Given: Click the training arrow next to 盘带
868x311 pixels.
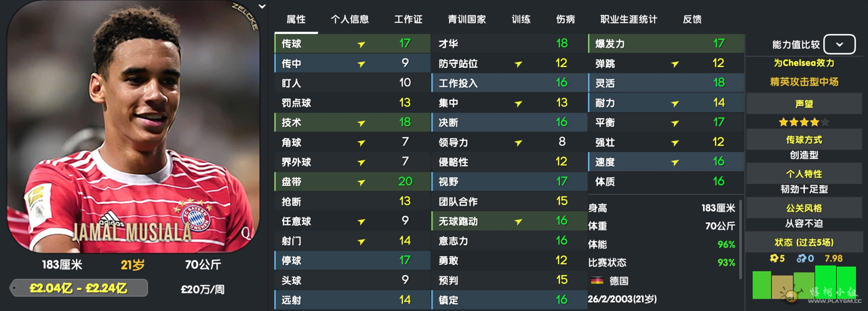Looking at the screenshot, I should (361, 181).
